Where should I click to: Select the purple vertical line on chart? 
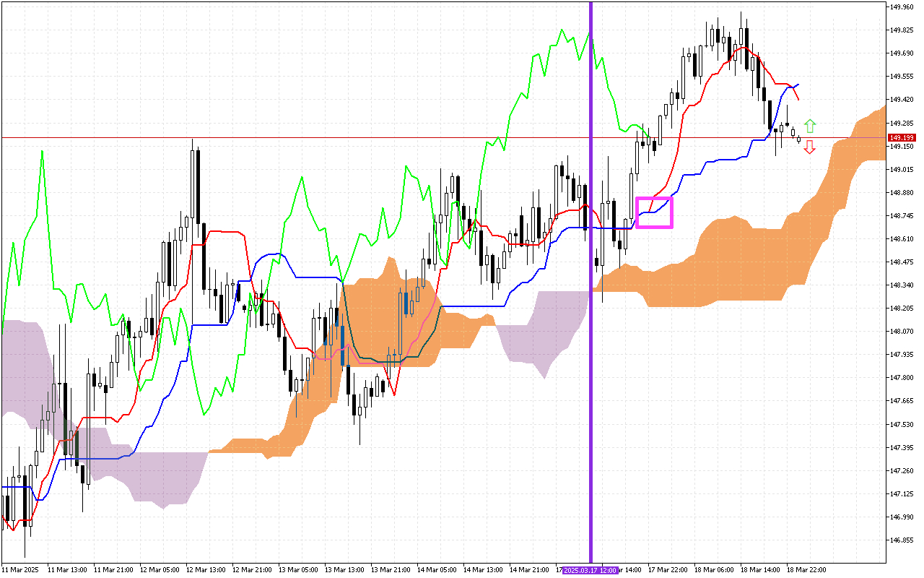(x=591, y=289)
